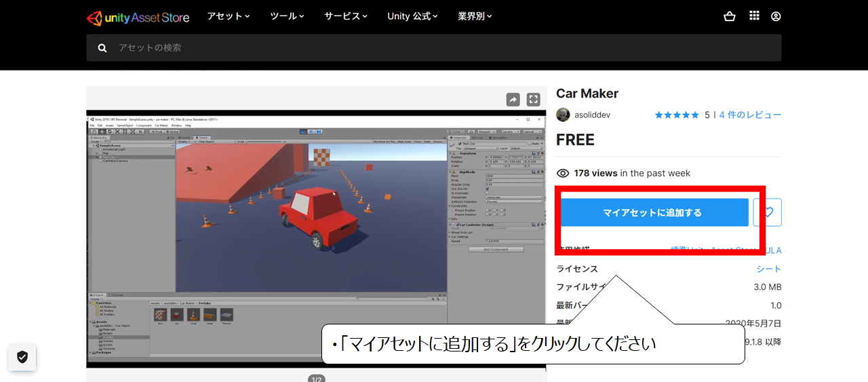Click the share arrow icon on preview

click(x=513, y=100)
